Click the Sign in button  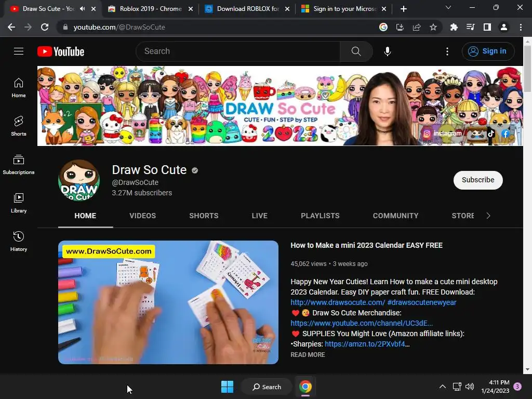pos(488,51)
